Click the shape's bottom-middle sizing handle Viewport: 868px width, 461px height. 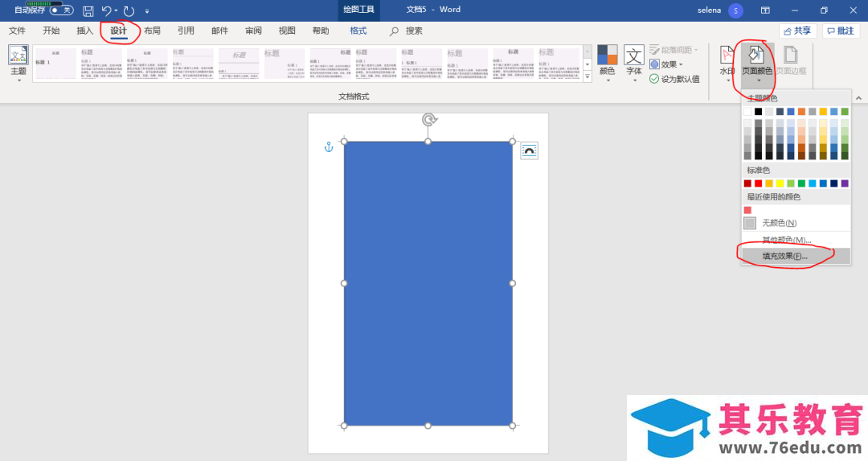(428, 426)
